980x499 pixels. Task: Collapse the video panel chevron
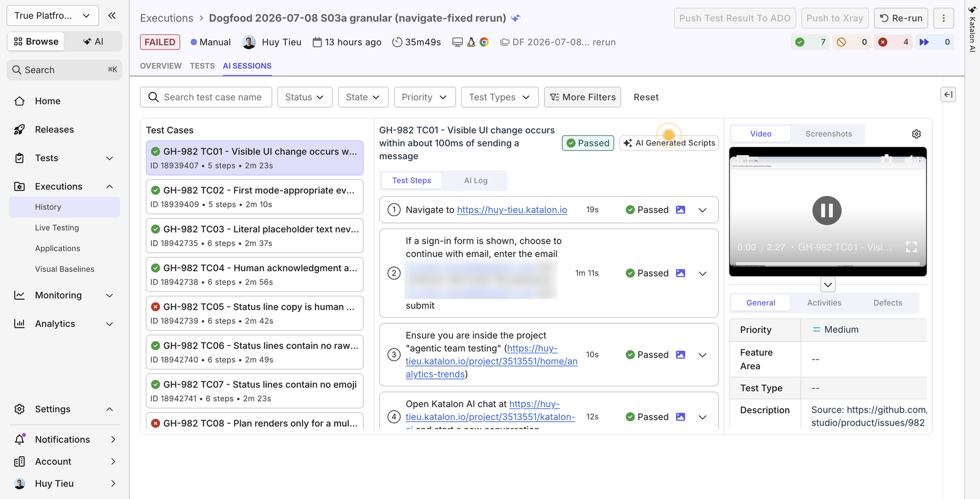click(x=827, y=285)
